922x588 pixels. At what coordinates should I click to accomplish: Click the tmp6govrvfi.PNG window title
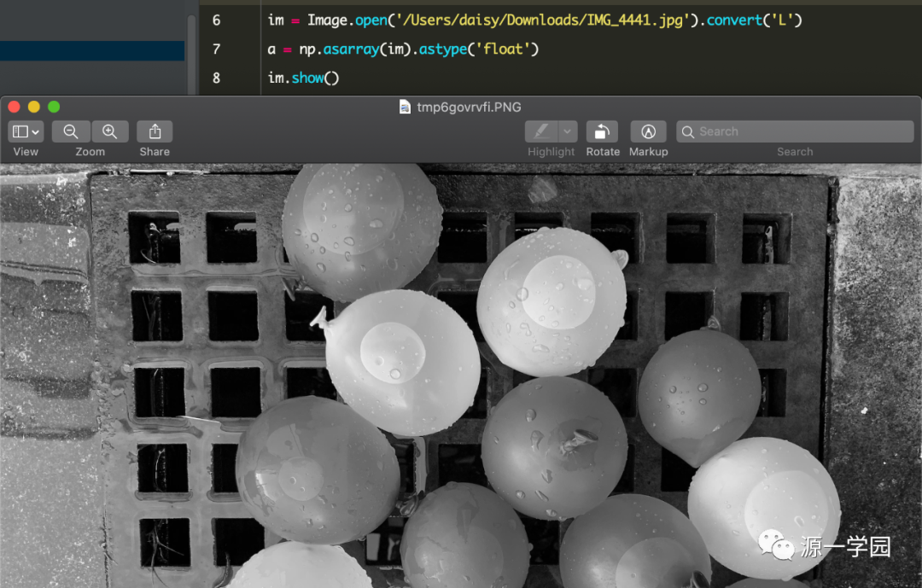(469, 107)
